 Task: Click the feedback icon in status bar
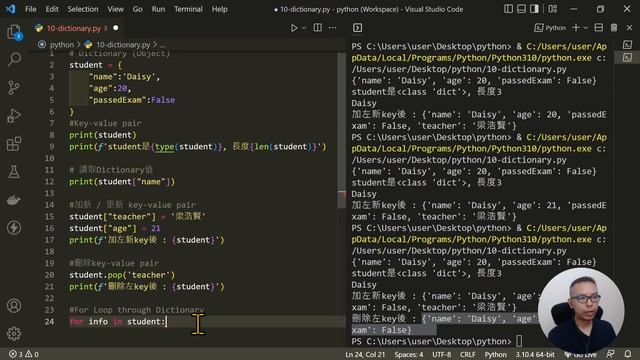[611, 354]
